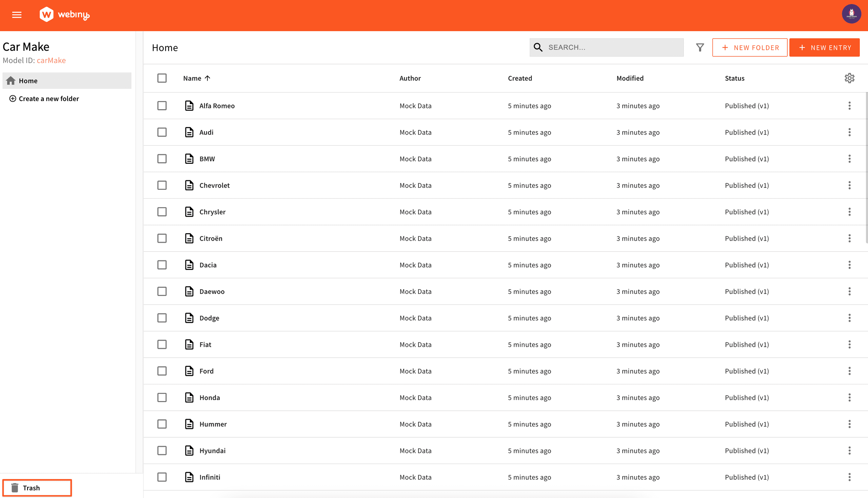Viewport: 868px width, 498px height.
Task: Click the New Folder button
Action: (750, 47)
